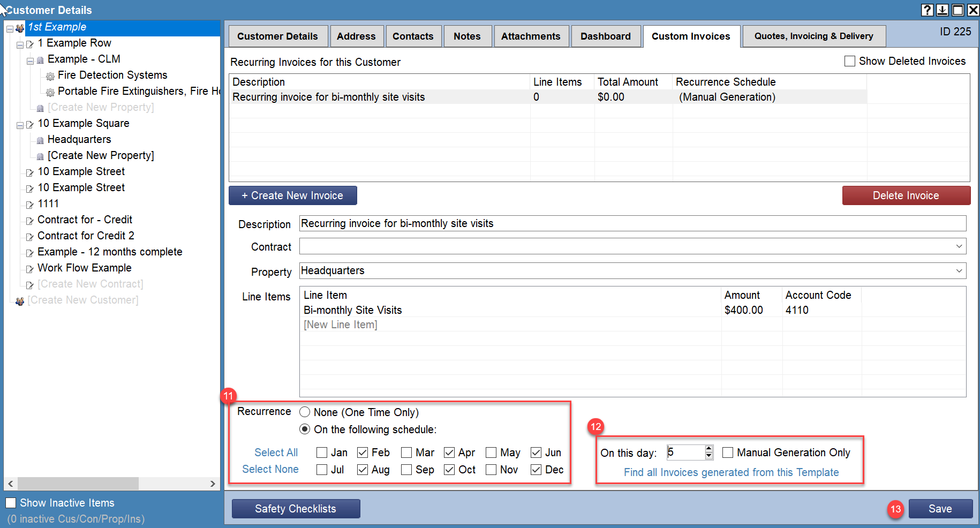Select the None (One Time Only) recurrence option
980x528 pixels.
tap(305, 412)
